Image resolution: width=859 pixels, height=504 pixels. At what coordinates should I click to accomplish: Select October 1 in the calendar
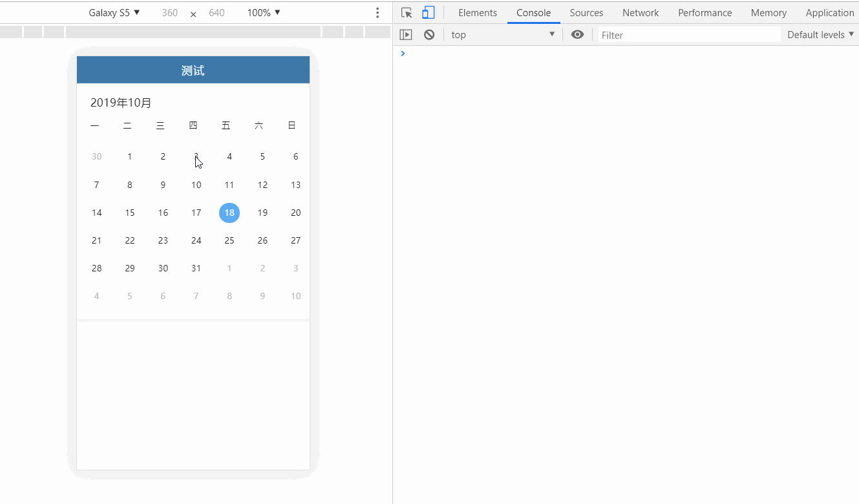[x=130, y=156]
